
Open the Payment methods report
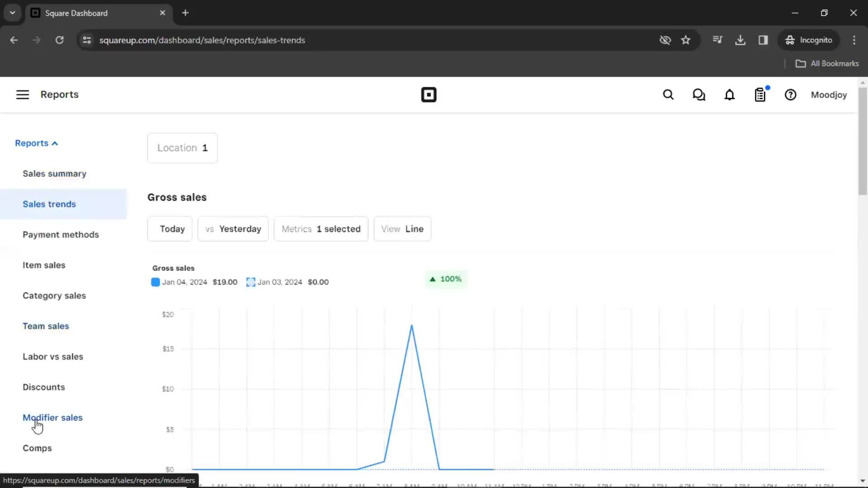click(61, 234)
